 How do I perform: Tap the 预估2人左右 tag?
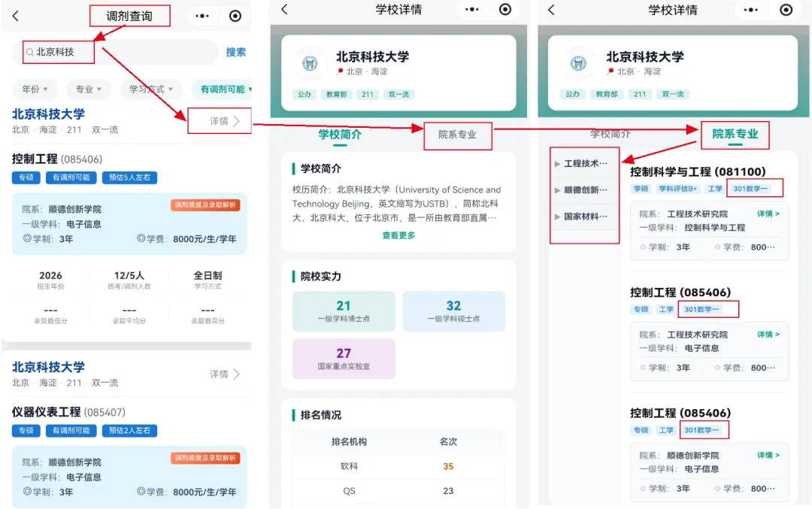129,430
